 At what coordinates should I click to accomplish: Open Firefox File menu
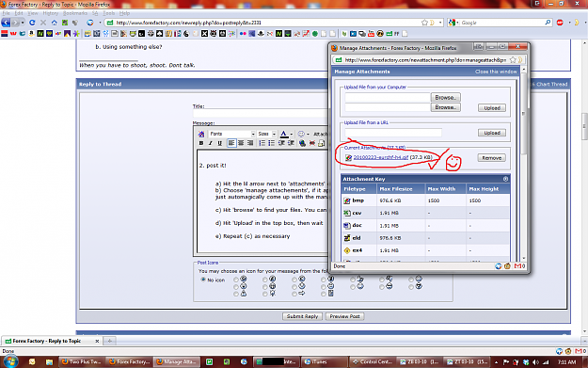pos(7,13)
